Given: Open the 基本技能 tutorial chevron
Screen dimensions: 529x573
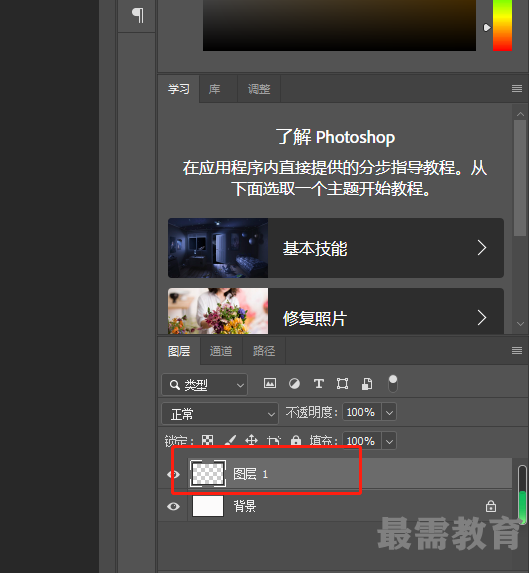Looking at the screenshot, I should point(482,248).
